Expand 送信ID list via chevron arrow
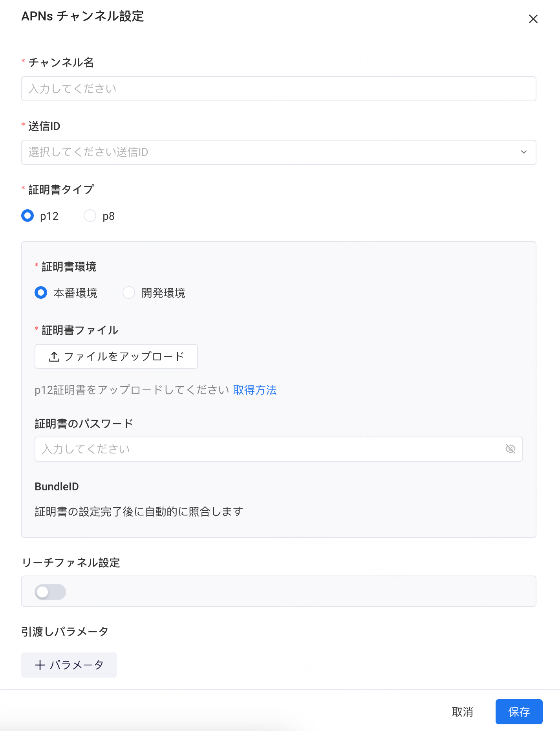 tap(523, 152)
